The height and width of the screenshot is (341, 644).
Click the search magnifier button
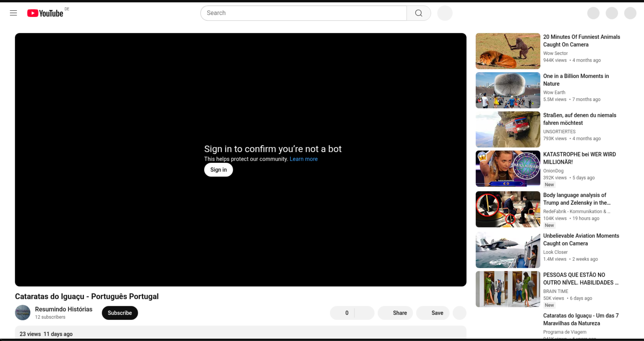pos(419,13)
